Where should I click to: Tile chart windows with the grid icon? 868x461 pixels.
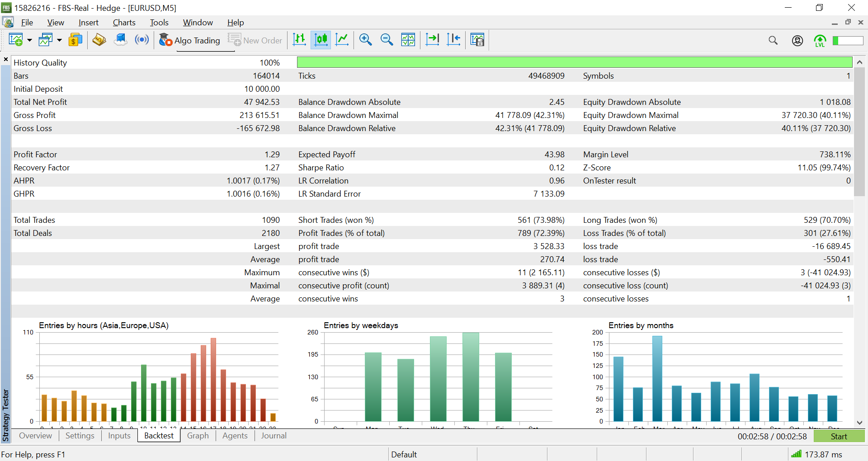coord(408,40)
